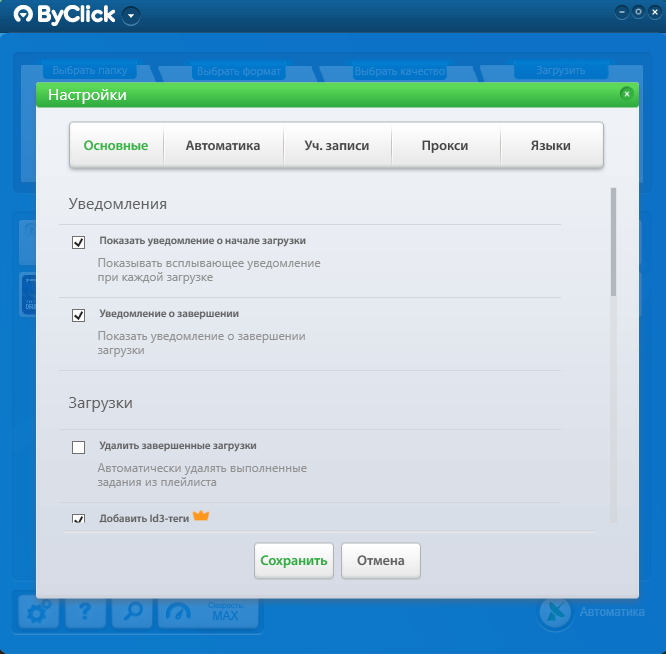The height and width of the screenshot is (654, 666).
Task: Close Настройки dialog with green X
Action: 626,94
